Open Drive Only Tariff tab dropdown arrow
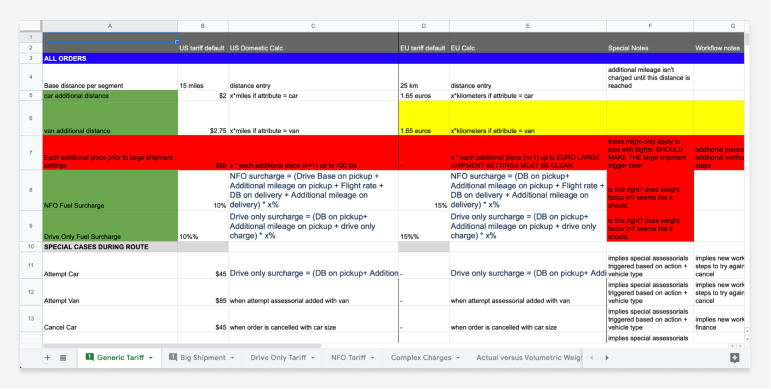 tap(312, 358)
